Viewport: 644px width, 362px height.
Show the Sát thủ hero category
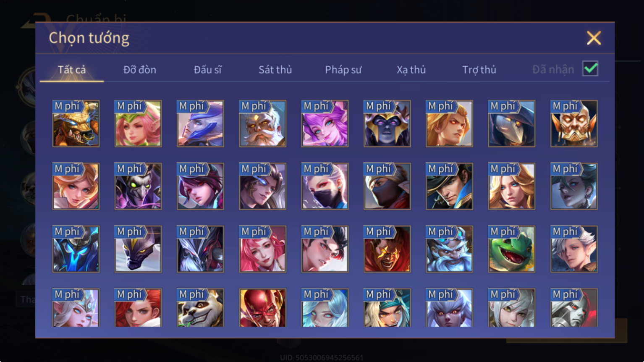275,70
